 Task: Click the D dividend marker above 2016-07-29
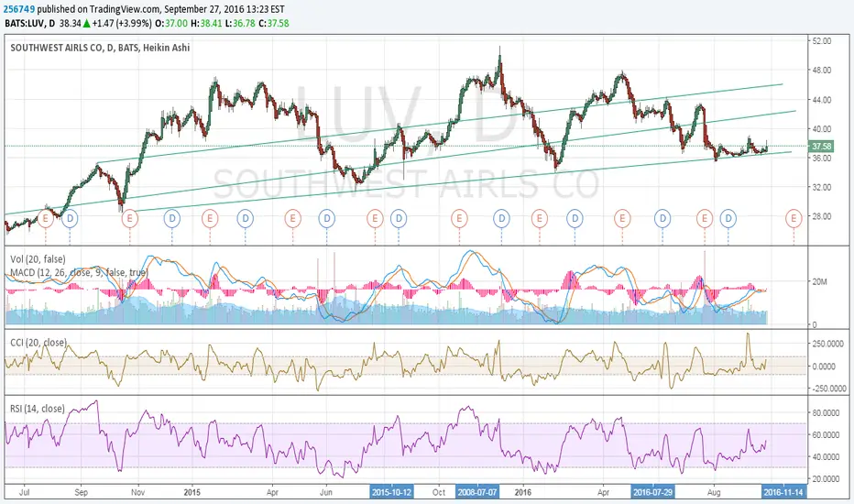[662, 219]
